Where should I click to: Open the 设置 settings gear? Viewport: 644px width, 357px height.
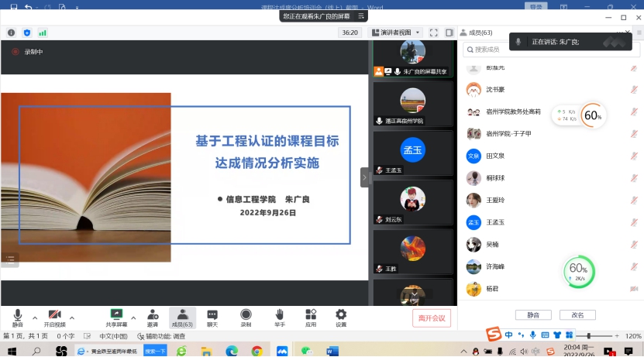[341, 314]
